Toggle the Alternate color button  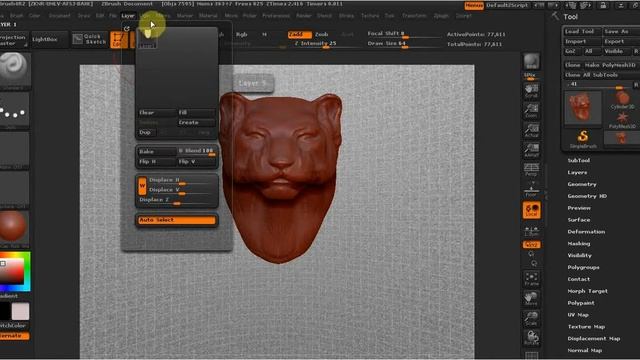tap(15, 336)
